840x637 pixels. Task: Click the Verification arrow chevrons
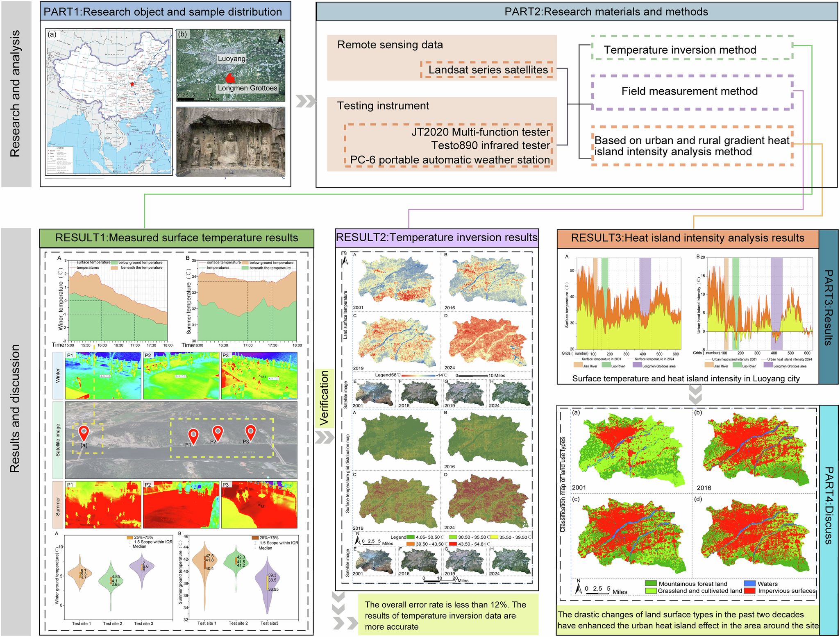(325, 438)
